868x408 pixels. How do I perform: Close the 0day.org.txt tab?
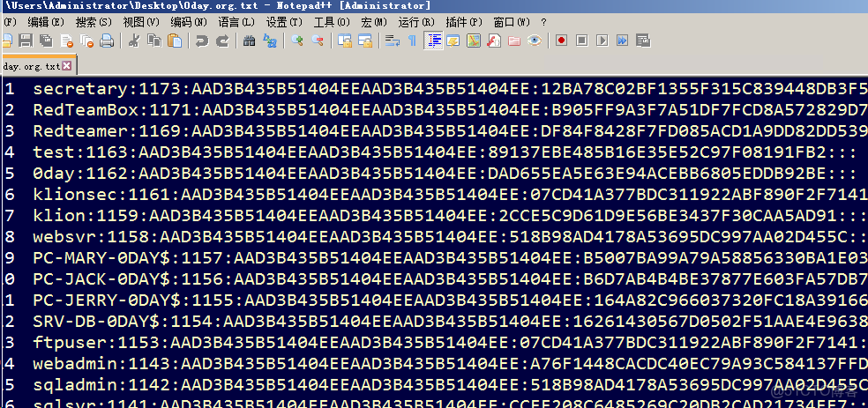pos(67,66)
